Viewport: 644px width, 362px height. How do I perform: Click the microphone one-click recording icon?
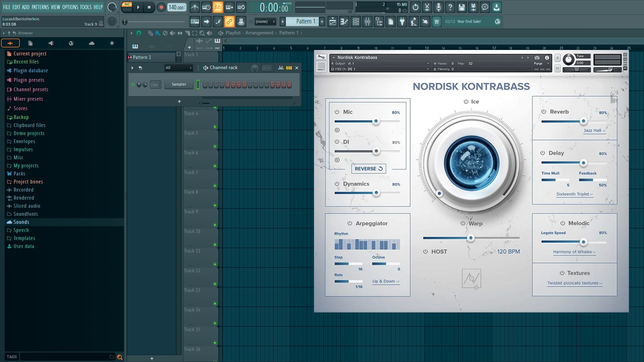[x=438, y=7]
